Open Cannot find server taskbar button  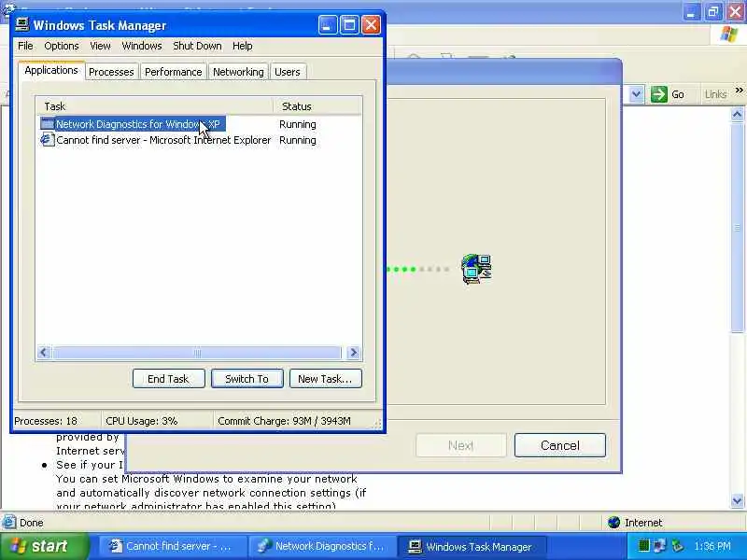tap(174, 546)
